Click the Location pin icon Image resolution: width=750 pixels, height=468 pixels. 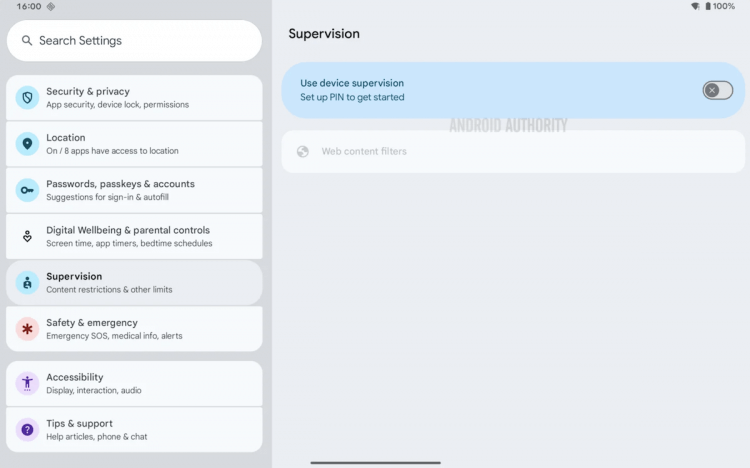point(27,144)
